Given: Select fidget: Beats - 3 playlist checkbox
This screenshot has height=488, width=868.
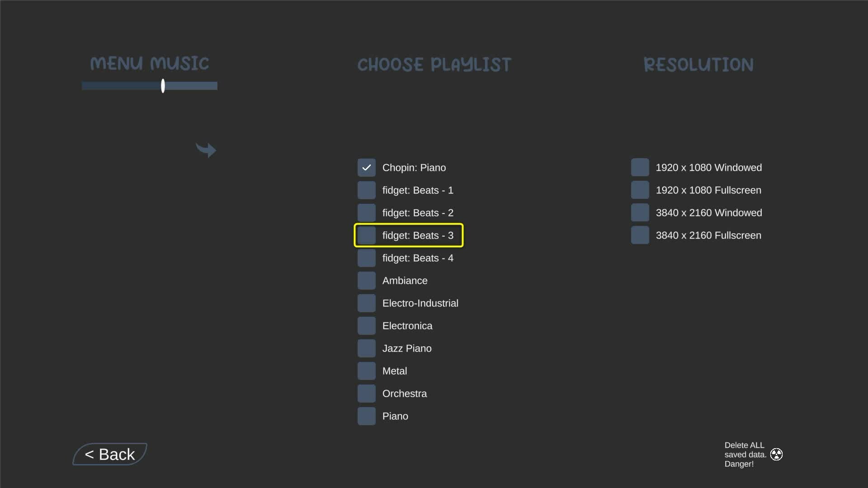Looking at the screenshot, I should (x=366, y=235).
